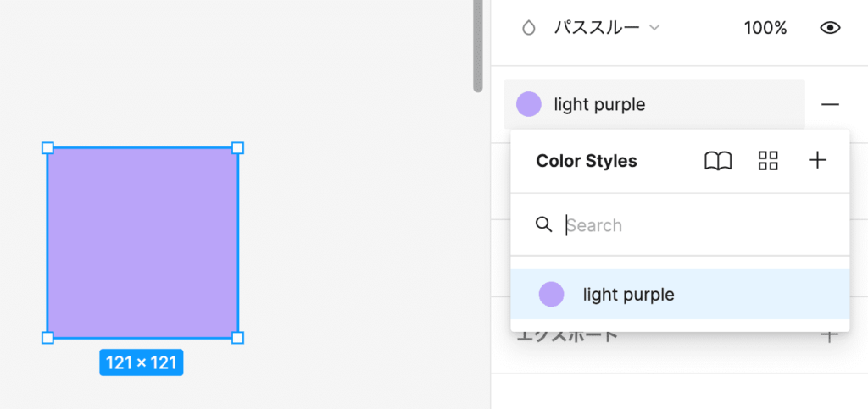Toggle layer visibility eye icon
868x409 pixels.
830,28
